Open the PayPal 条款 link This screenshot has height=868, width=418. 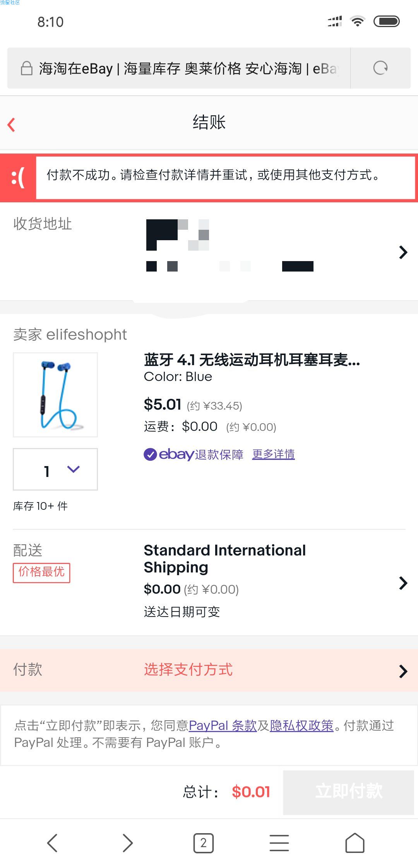click(223, 726)
